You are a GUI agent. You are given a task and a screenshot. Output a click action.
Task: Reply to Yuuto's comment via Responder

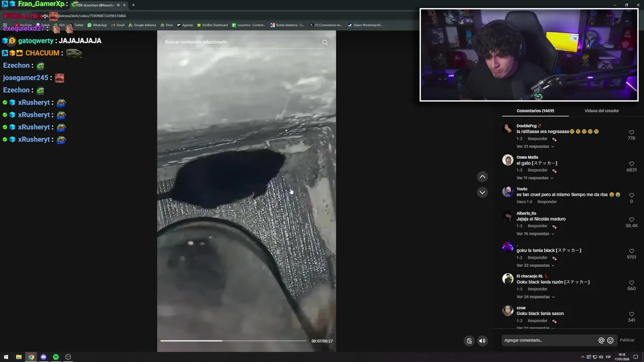pyautogui.click(x=547, y=202)
